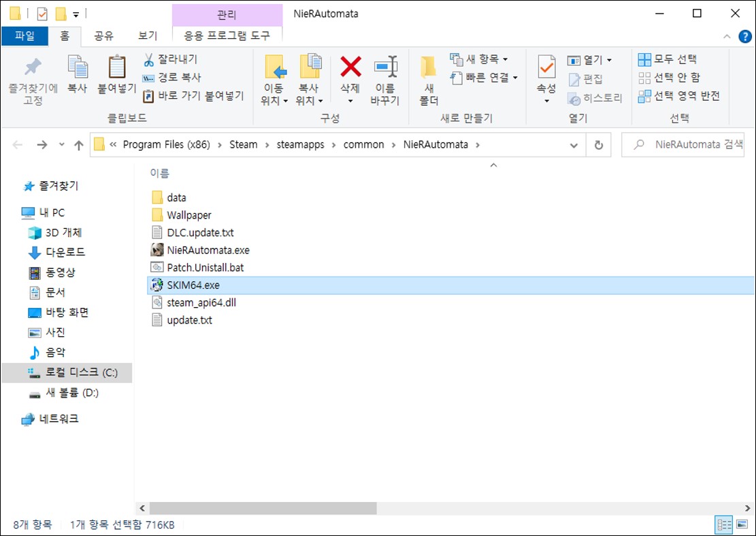Expand the Properties (속성) dropdown arrow
Image resolution: width=756 pixels, height=536 pixels.
click(x=546, y=101)
